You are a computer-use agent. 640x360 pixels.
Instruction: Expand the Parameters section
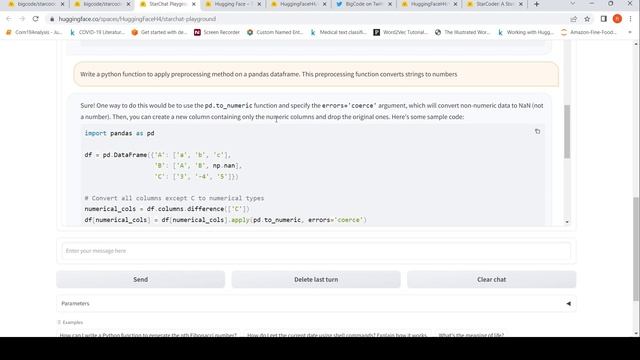pos(316,304)
